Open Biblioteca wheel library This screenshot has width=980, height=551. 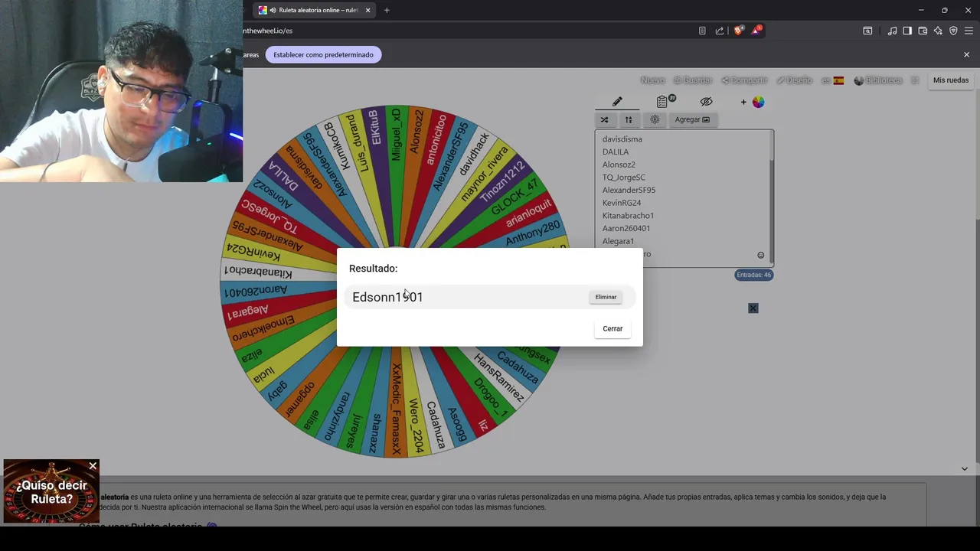click(x=878, y=80)
